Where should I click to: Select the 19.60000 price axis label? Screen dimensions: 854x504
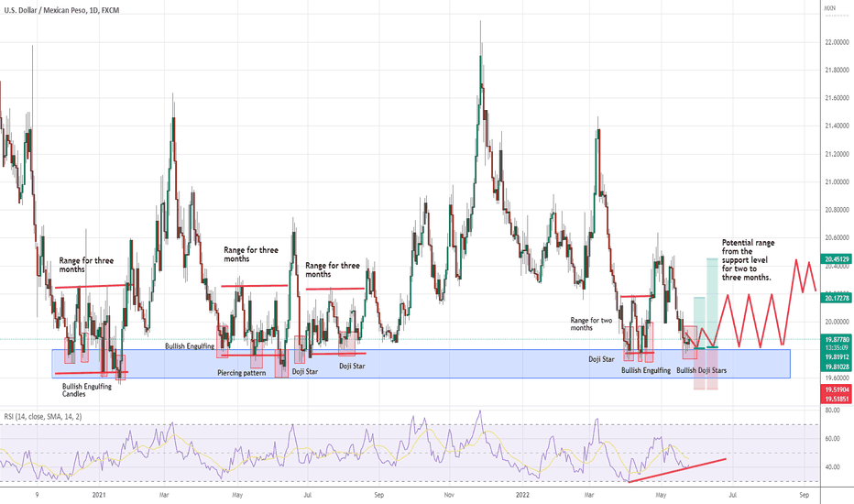pos(837,378)
